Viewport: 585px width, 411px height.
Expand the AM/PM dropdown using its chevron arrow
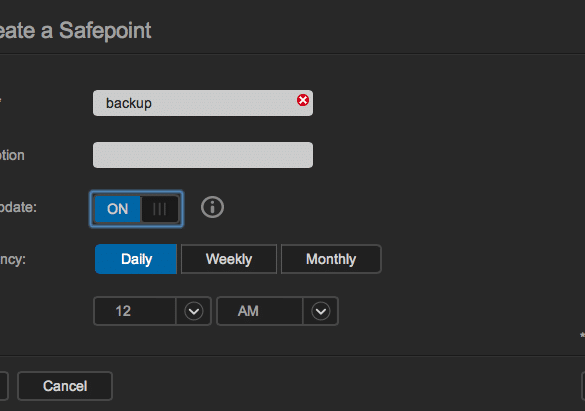320,311
